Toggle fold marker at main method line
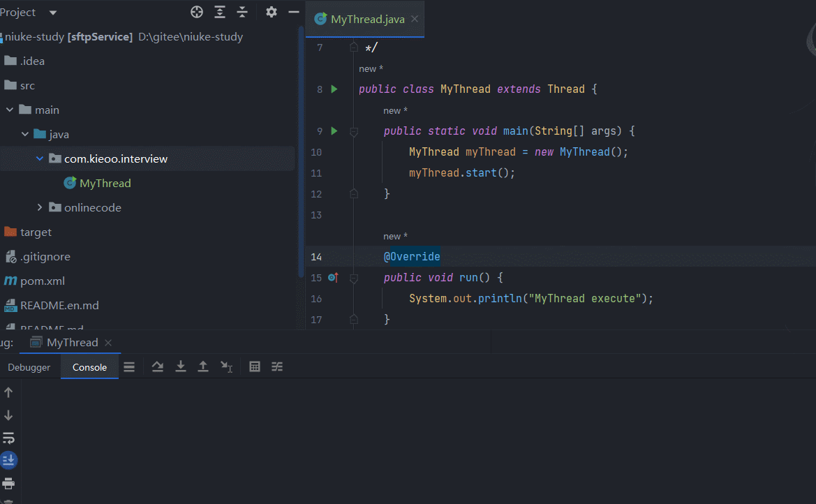Image resolution: width=816 pixels, height=504 pixels. tap(354, 131)
